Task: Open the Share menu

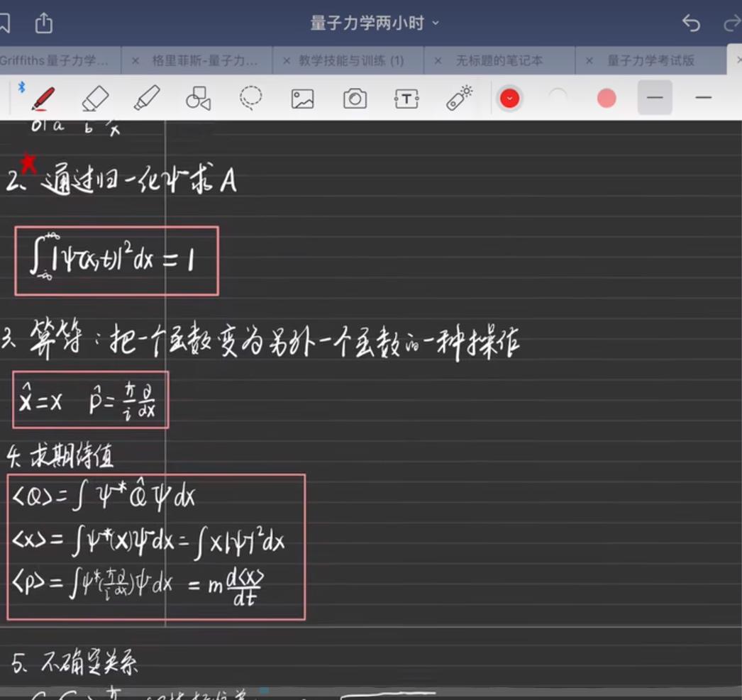Action: tap(45, 23)
